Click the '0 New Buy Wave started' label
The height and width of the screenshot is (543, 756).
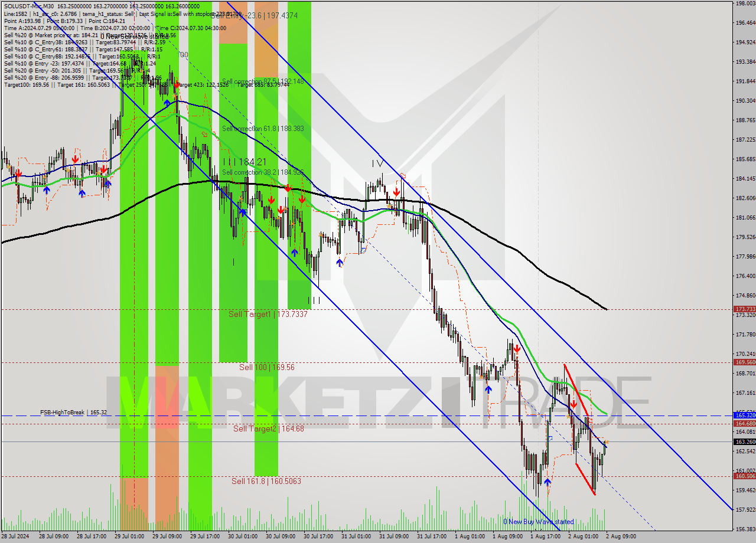538,522
